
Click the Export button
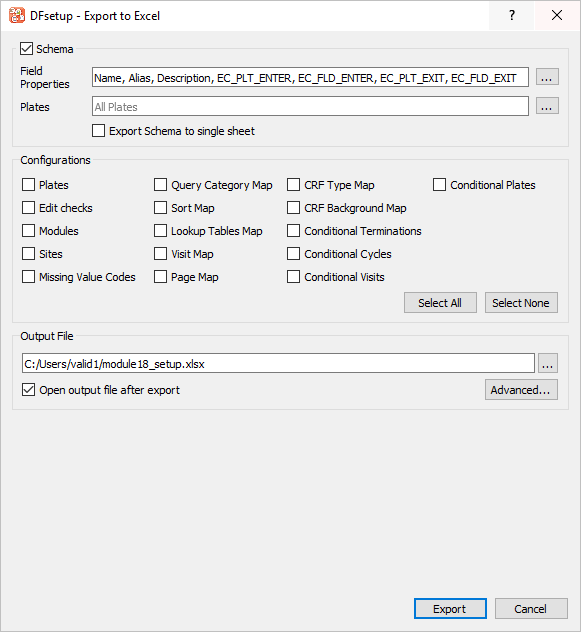(x=450, y=609)
